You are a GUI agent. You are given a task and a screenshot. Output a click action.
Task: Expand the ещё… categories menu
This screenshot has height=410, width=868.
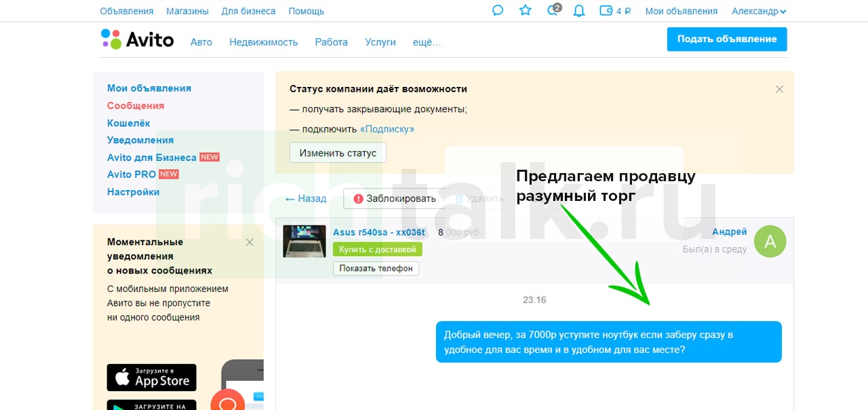tap(427, 42)
